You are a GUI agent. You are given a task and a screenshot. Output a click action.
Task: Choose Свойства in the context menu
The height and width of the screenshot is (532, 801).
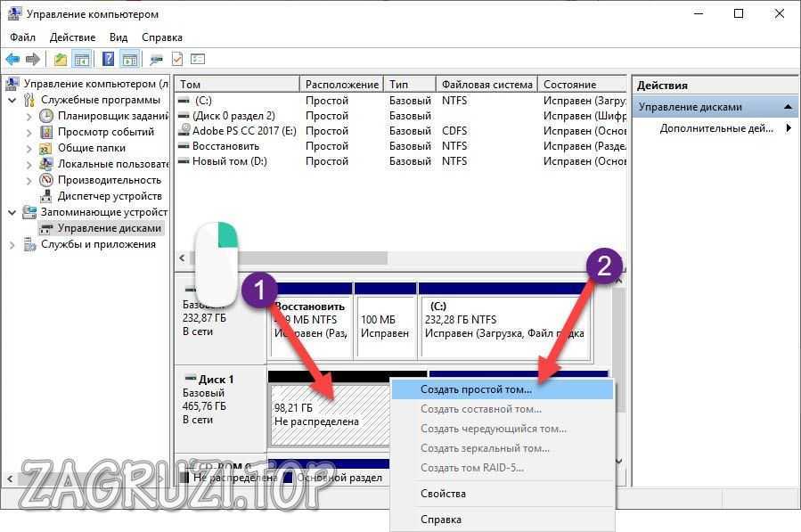[503, 494]
